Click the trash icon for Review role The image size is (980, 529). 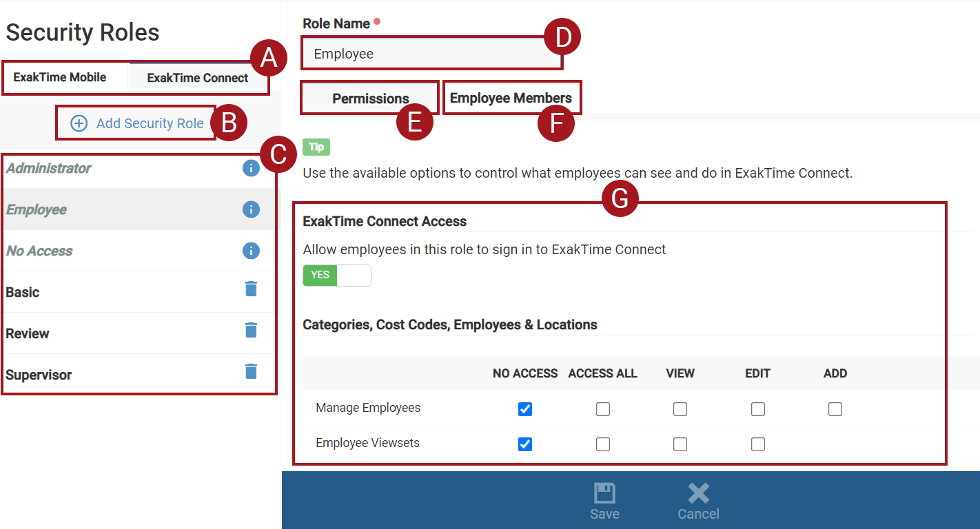251,330
